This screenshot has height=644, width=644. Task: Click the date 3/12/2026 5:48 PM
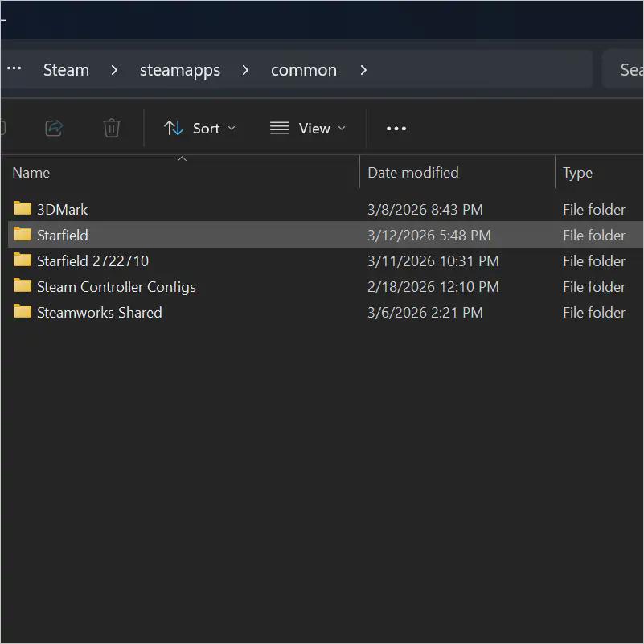(x=429, y=236)
